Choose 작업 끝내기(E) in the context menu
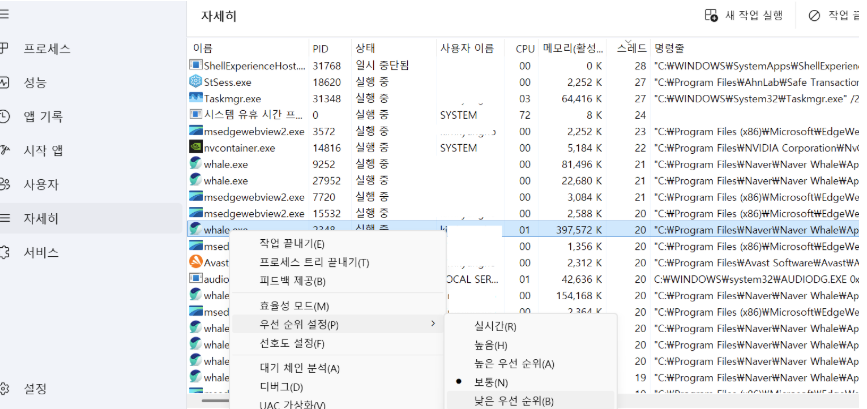 [x=291, y=244]
